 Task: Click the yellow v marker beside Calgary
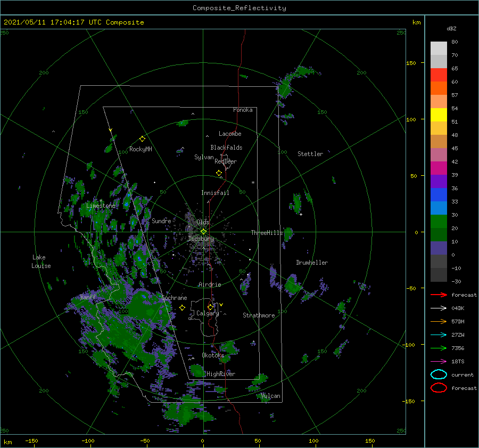tap(221, 305)
